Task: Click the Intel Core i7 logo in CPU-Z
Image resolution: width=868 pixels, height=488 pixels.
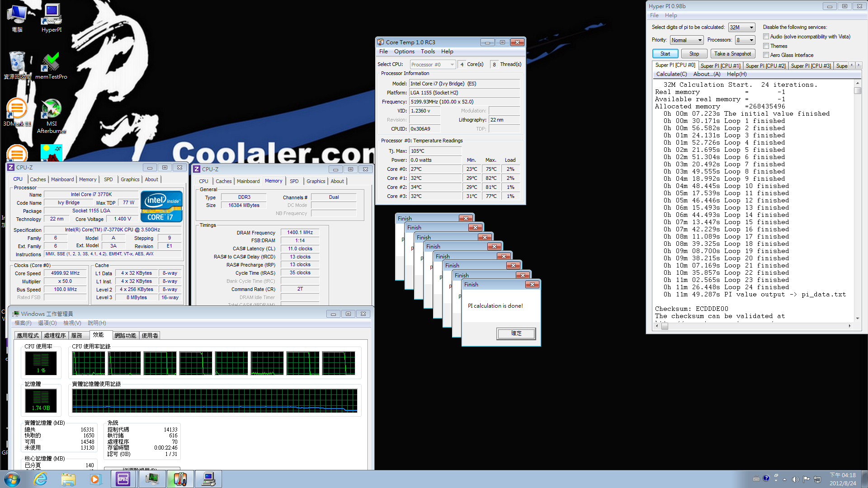Action: click(x=161, y=206)
